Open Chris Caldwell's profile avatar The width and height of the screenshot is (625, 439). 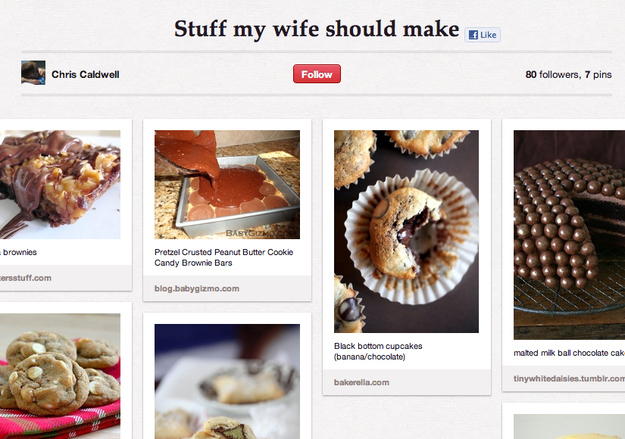33,73
